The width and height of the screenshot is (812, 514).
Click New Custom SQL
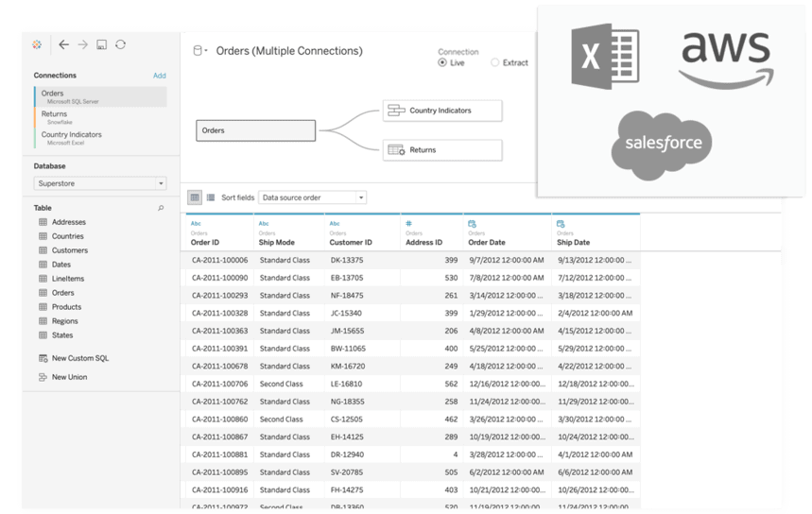pos(79,358)
